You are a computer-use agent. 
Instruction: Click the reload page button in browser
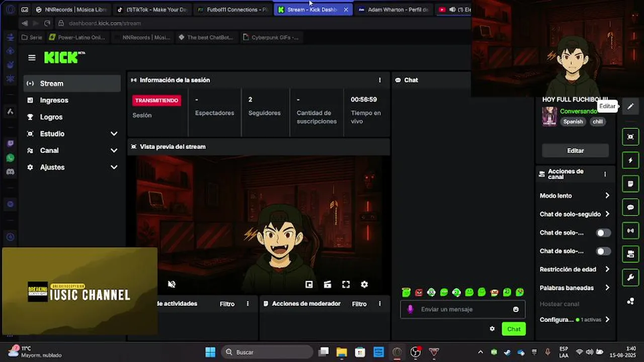coord(47,23)
